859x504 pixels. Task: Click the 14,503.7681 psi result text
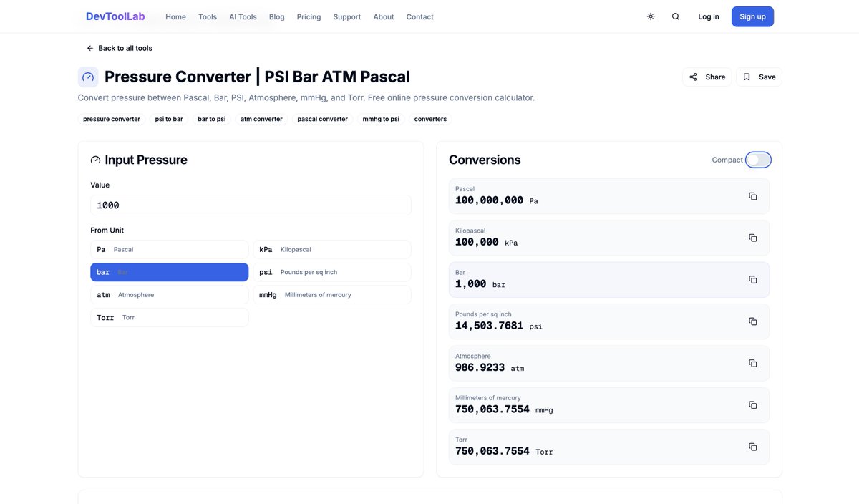pos(499,326)
